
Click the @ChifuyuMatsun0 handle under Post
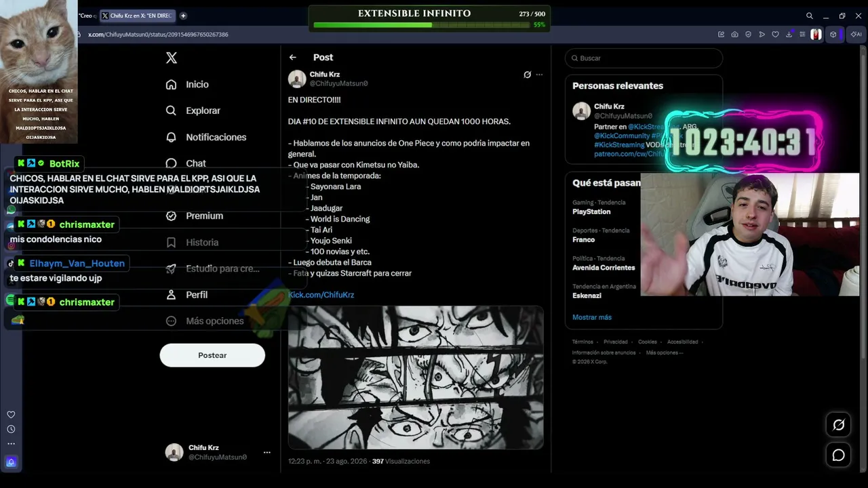point(338,83)
